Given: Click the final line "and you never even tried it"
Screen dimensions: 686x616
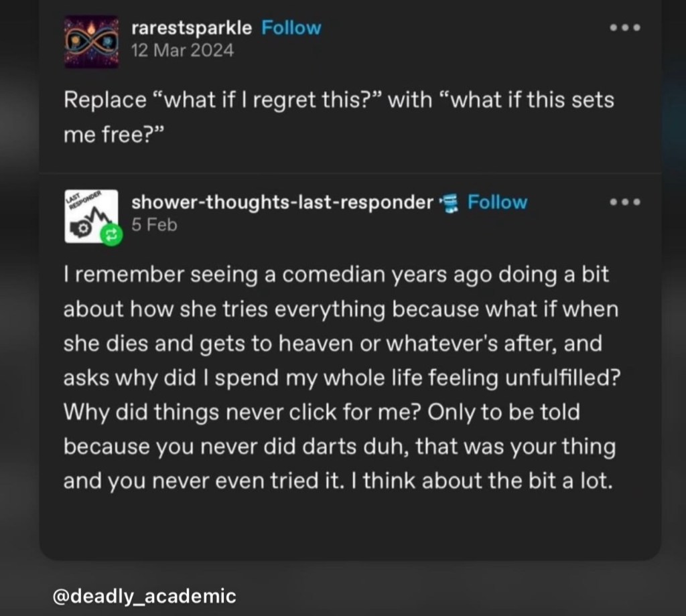Looking at the screenshot, I should [x=338, y=481].
